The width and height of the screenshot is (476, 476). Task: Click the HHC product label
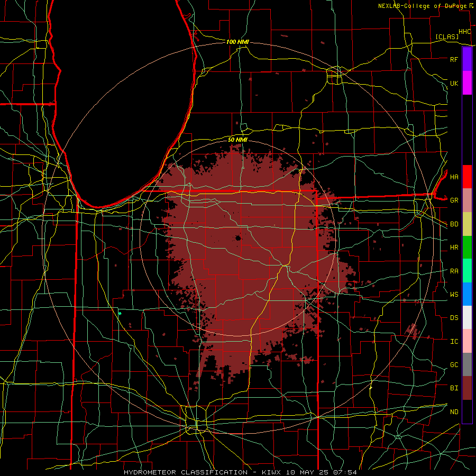pyautogui.click(x=465, y=32)
